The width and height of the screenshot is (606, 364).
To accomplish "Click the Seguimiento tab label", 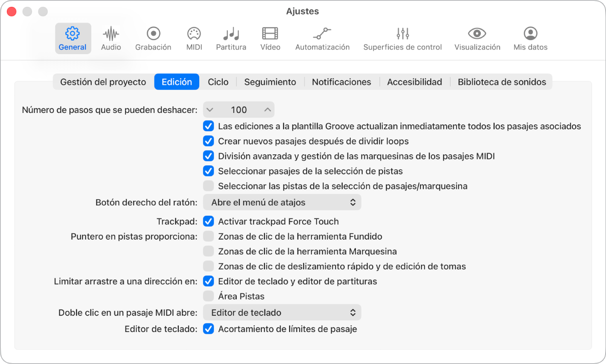I will tap(270, 81).
